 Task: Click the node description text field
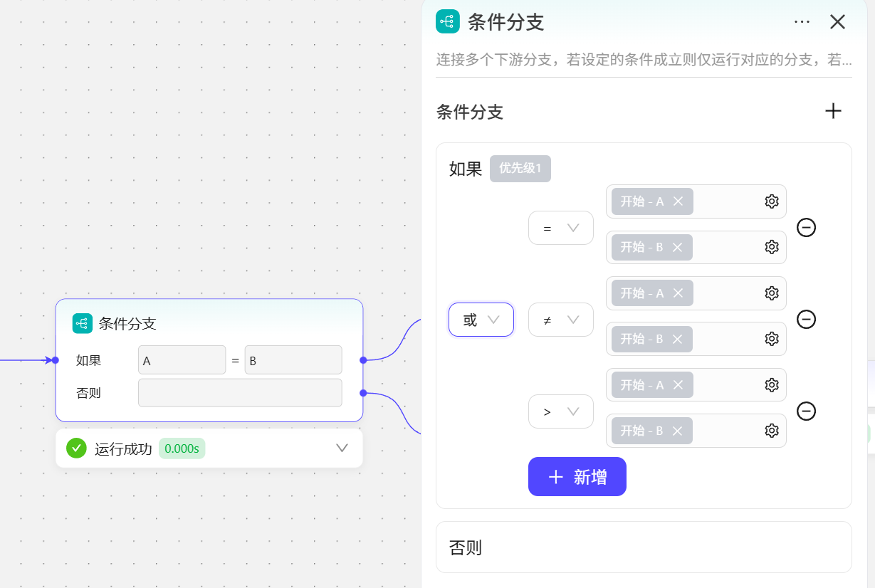(643, 60)
